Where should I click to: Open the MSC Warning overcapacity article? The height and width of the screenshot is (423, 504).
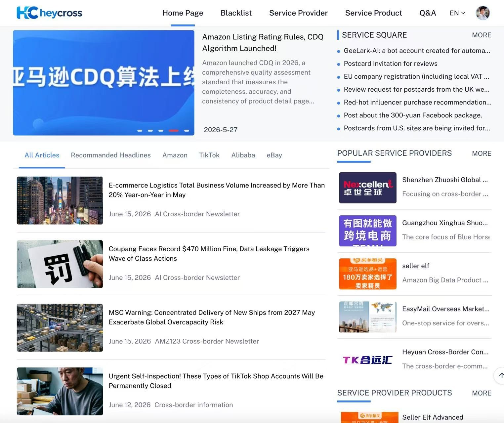pyautogui.click(x=212, y=317)
